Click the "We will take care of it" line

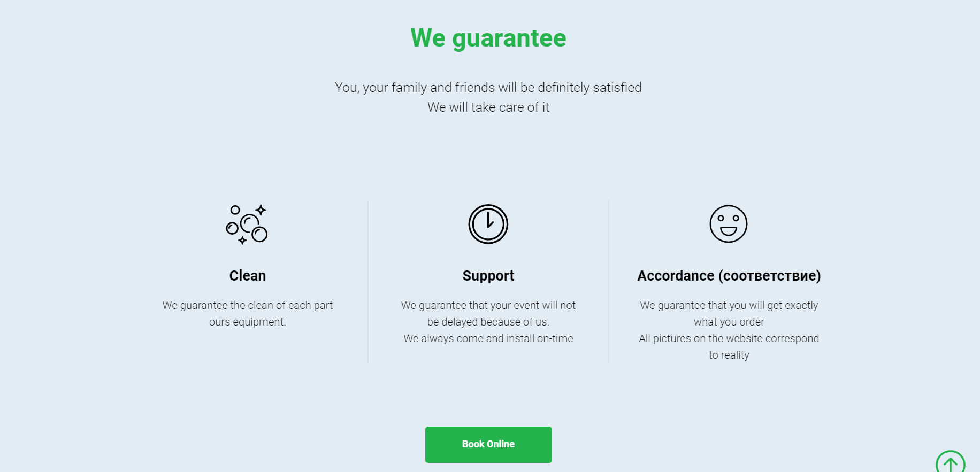pyautogui.click(x=488, y=107)
